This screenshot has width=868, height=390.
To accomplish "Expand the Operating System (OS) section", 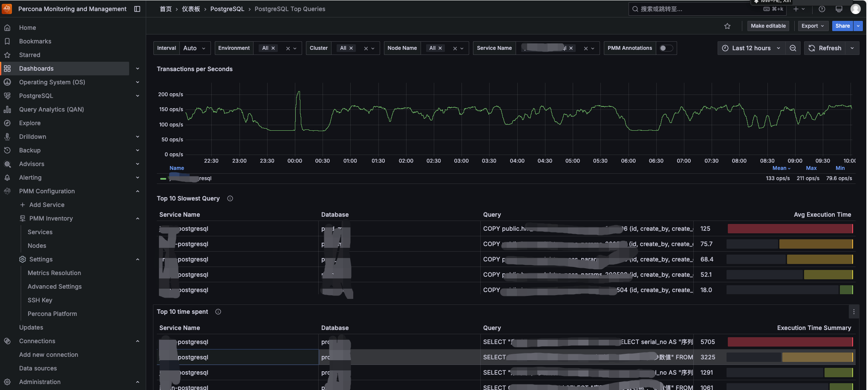I will click(137, 82).
